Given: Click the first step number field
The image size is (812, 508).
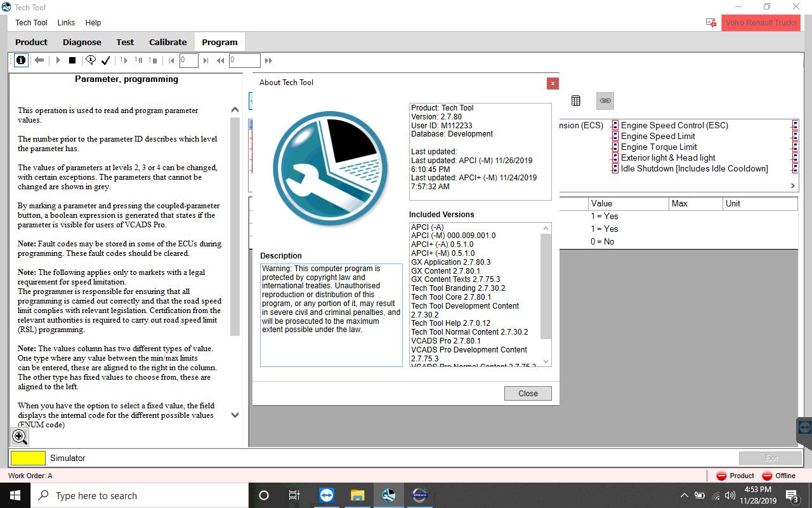Looking at the screenshot, I should pyautogui.click(x=189, y=60).
